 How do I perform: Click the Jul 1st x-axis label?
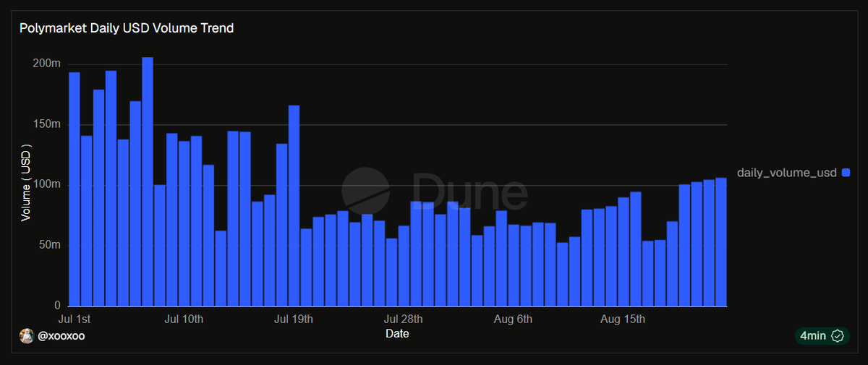tap(74, 319)
